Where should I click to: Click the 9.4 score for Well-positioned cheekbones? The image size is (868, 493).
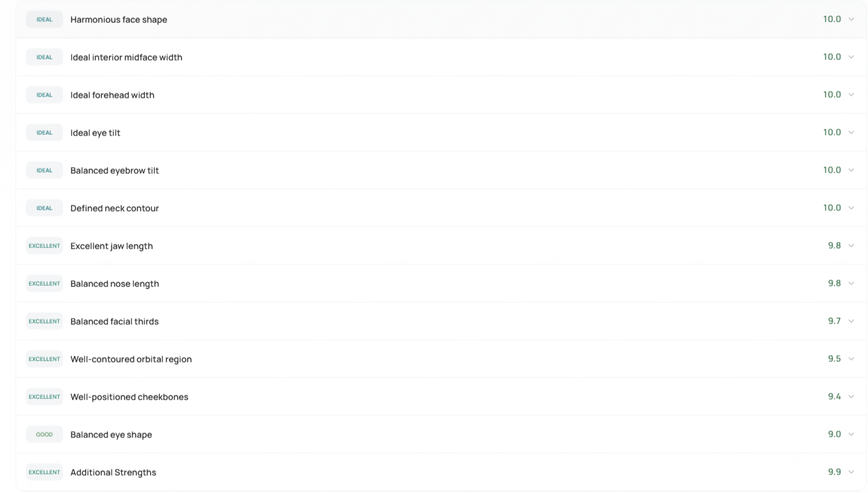(x=834, y=397)
